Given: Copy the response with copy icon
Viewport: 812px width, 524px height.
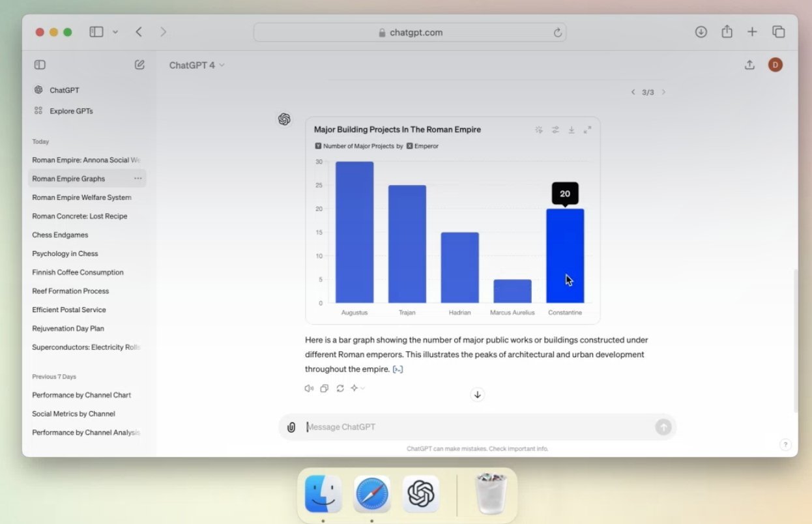Looking at the screenshot, I should [x=325, y=388].
